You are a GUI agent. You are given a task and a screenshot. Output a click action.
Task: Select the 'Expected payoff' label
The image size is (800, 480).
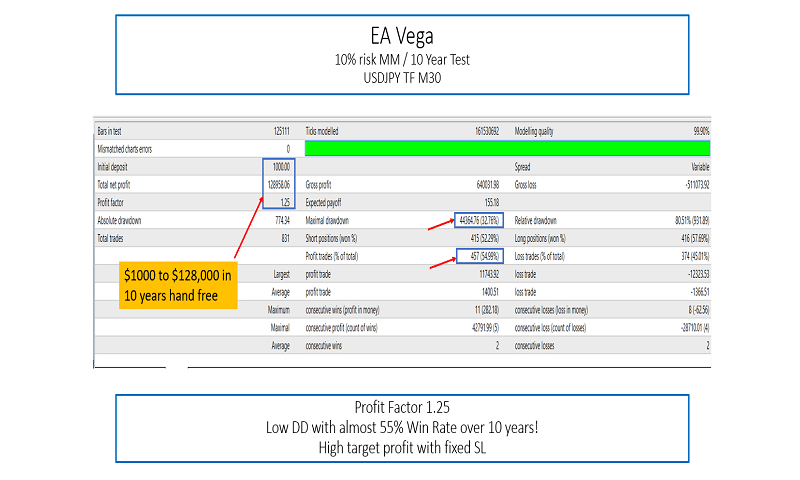pos(323,203)
